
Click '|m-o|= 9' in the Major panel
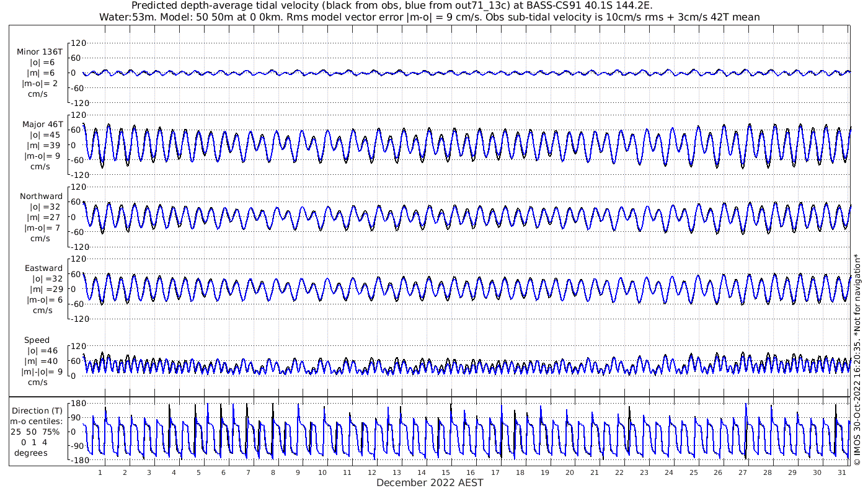click(x=41, y=156)
